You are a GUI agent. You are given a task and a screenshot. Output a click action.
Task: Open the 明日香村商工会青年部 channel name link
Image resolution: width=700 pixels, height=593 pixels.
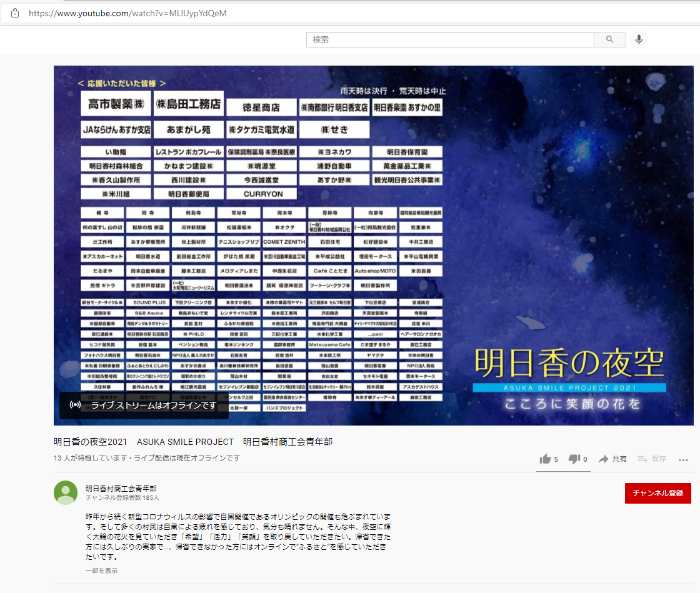pos(121,488)
